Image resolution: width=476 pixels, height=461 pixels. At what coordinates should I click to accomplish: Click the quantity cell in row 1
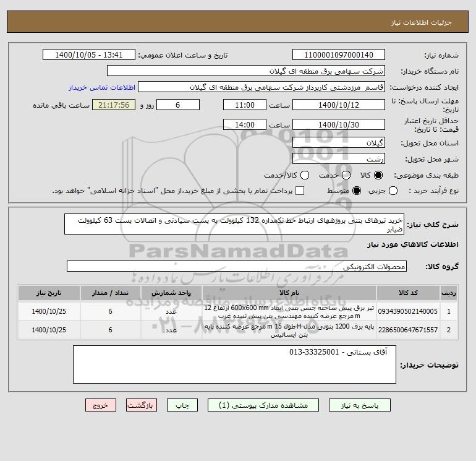110,311
